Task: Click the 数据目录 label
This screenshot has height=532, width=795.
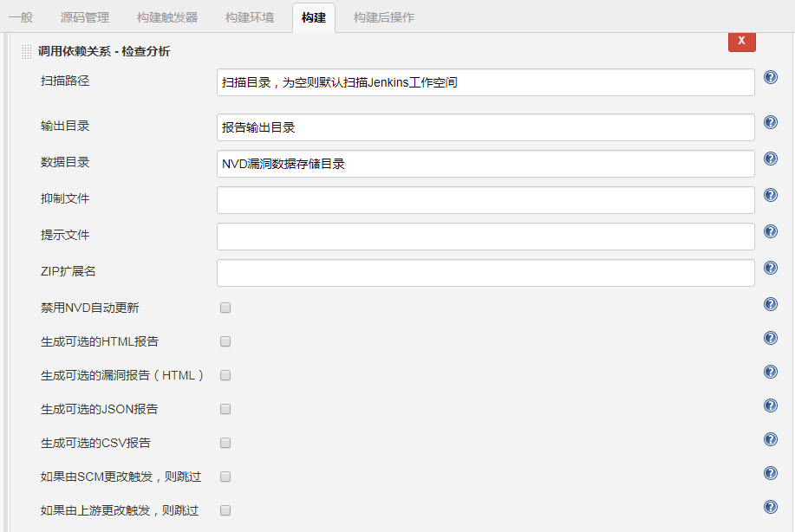Action: pyautogui.click(x=65, y=162)
